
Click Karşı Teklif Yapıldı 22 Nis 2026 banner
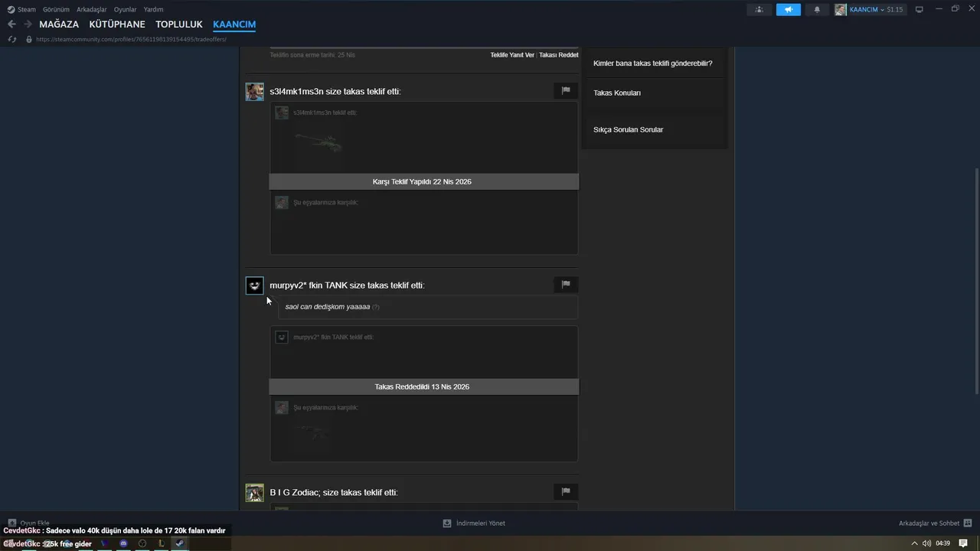(x=424, y=181)
